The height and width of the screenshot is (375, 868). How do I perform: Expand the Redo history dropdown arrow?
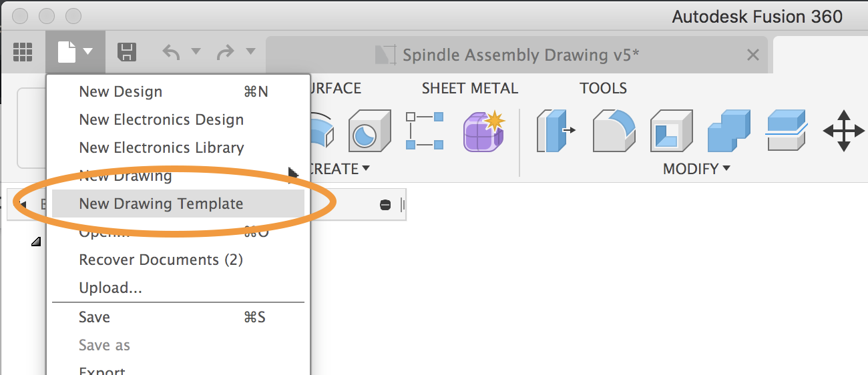[x=250, y=51]
